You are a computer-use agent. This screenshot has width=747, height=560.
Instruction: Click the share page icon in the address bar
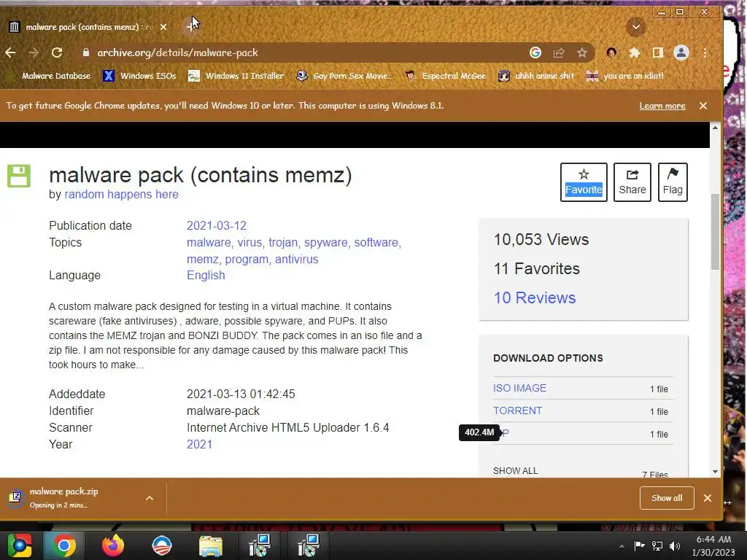click(559, 52)
